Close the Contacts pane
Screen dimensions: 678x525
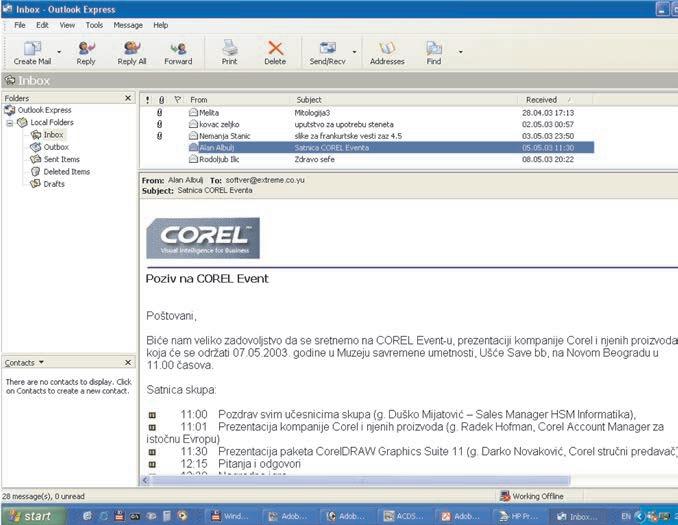click(x=128, y=362)
